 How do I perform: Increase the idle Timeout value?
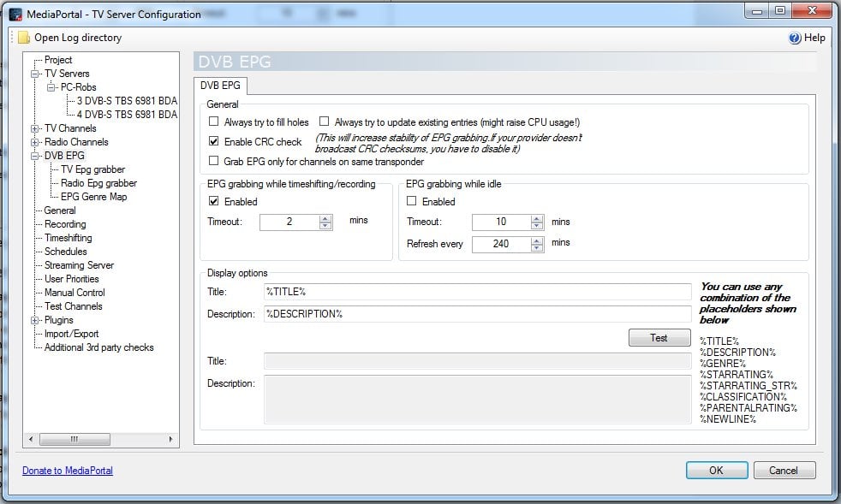point(537,218)
